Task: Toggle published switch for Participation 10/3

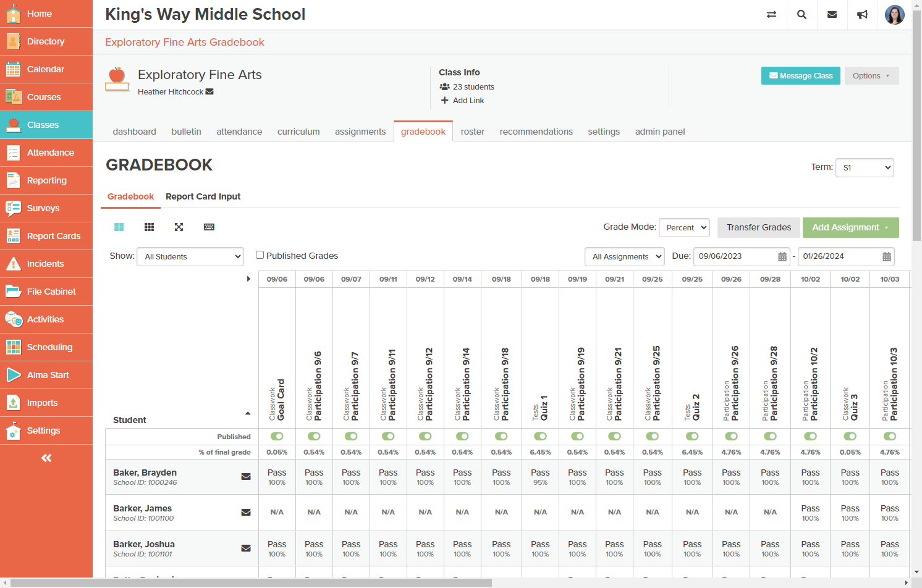Action: coord(890,436)
